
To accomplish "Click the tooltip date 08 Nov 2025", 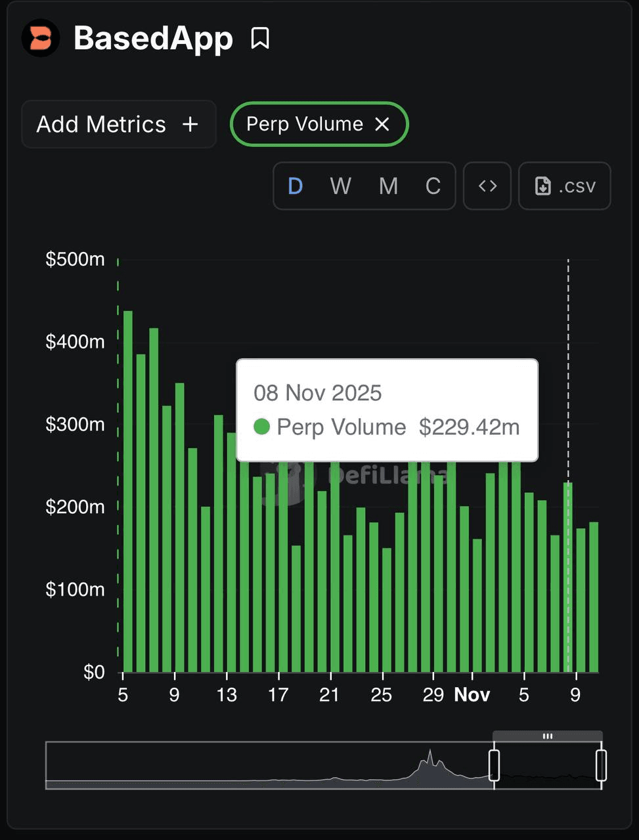I will 318,392.
